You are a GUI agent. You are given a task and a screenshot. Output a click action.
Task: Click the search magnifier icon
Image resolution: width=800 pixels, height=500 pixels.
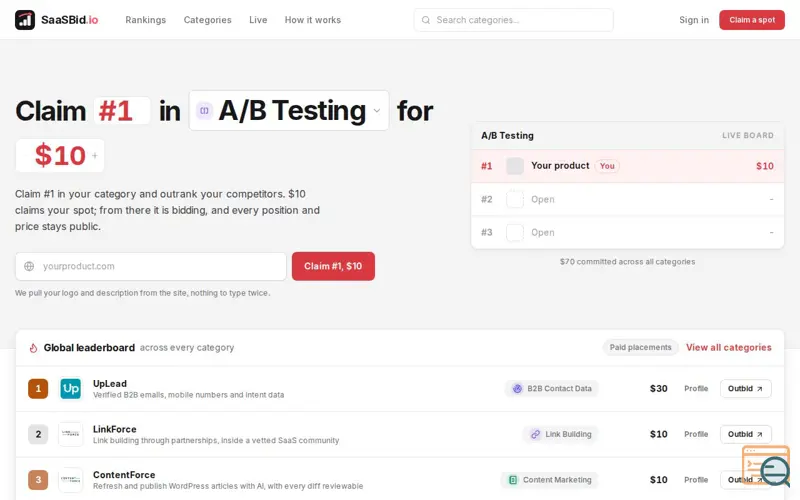tap(426, 20)
